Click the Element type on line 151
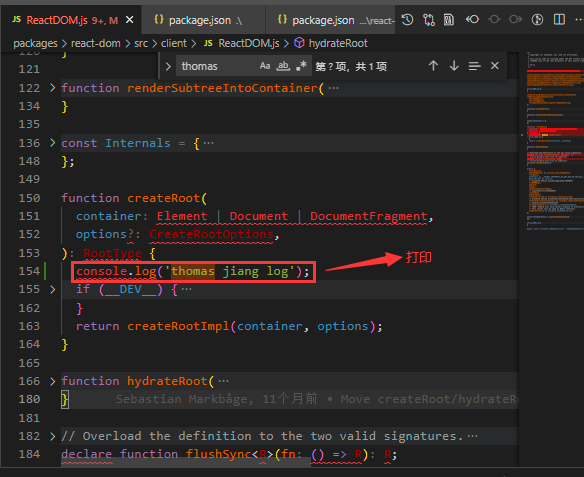The image size is (584, 477). pos(182,216)
